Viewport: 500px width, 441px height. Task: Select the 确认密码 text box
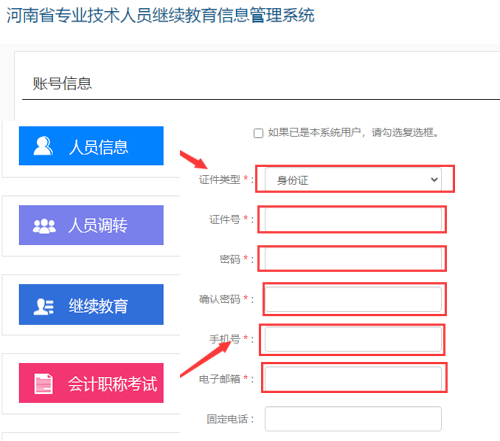[353, 299]
